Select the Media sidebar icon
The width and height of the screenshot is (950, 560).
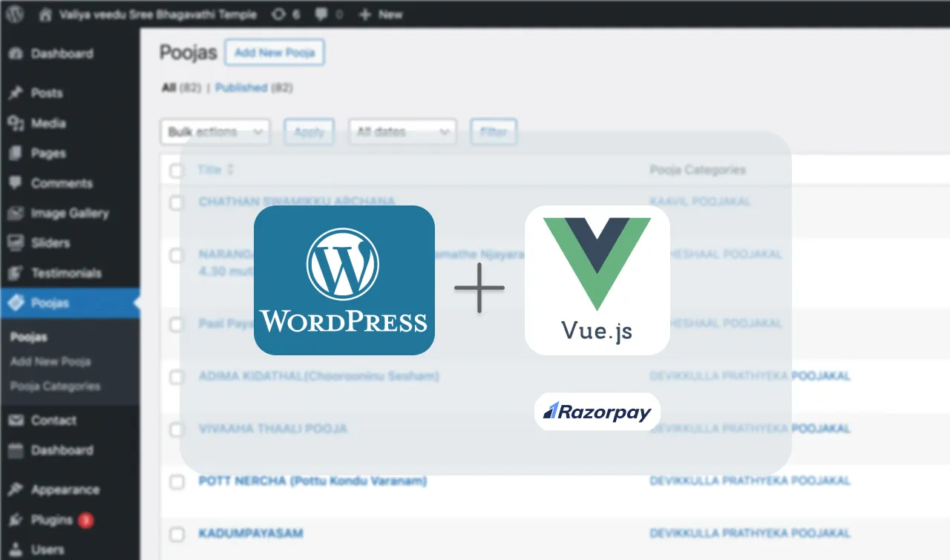coord(16,123)
